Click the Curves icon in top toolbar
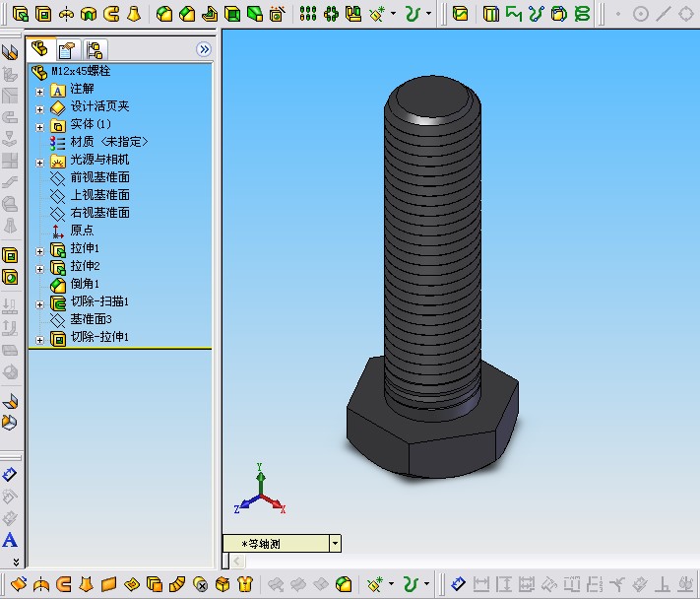The image size is (700, 599). [x=413, y=14]
